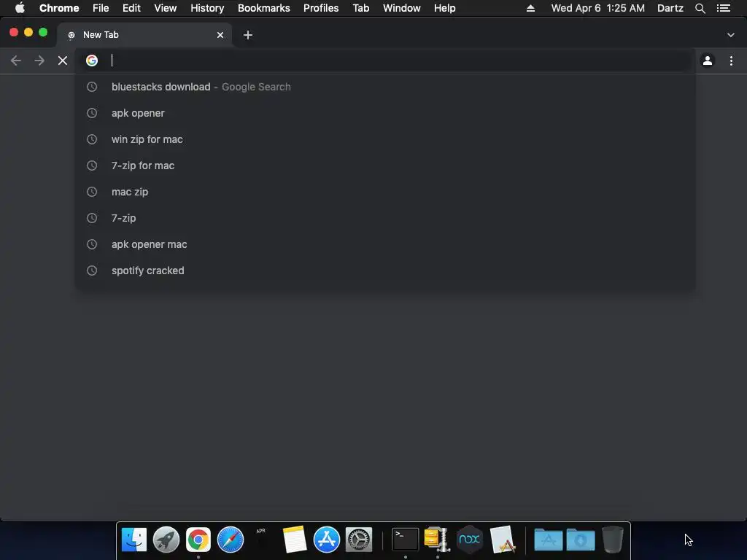Select the New Tab tab
The height and width of the screenshot is (560, 747).
tap(144, 35)
